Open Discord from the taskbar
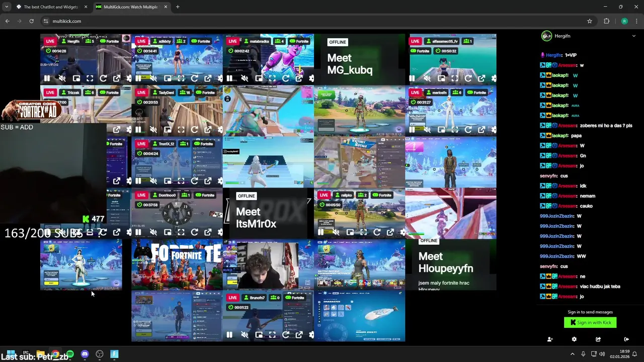 point(85,354)
